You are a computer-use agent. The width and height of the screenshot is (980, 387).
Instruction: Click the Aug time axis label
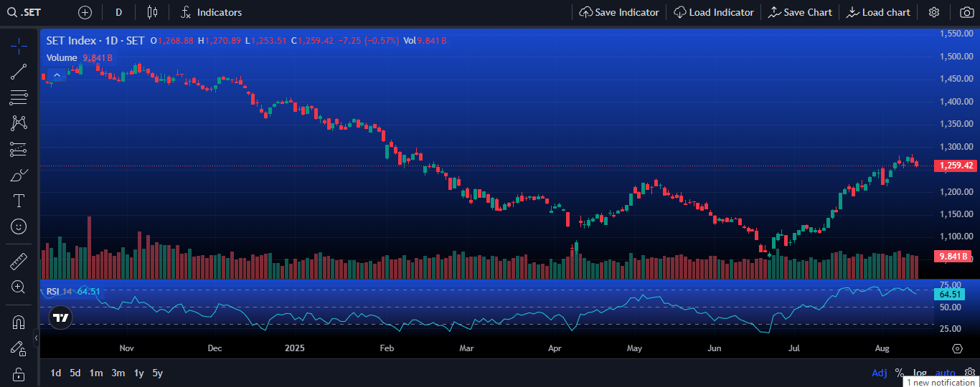882,348
